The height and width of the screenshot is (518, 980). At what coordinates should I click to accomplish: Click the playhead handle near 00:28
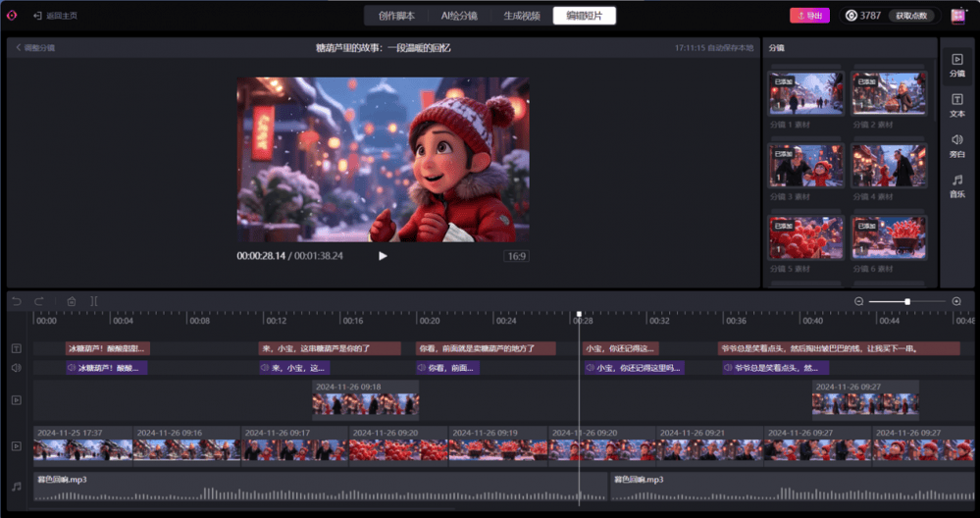(x=579, y=314)
